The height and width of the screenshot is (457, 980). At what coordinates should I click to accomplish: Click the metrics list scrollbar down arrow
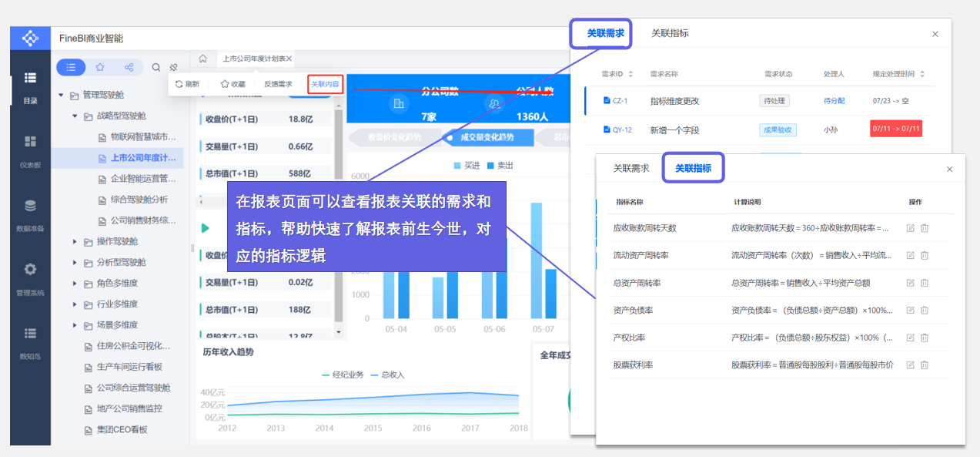pos(339,332)
